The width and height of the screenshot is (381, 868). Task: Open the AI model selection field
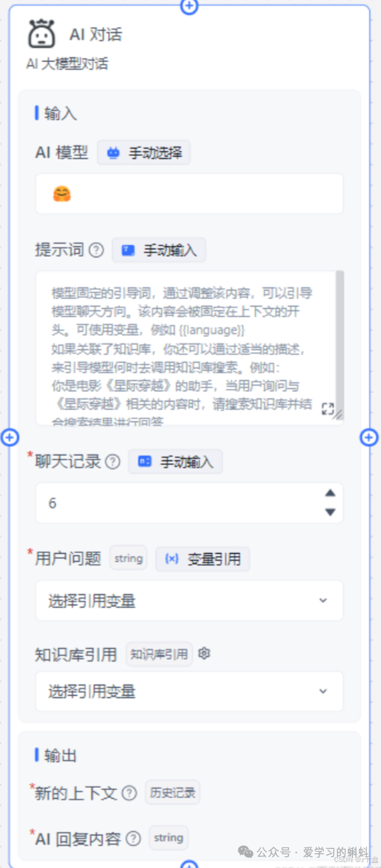[x=189, y=193]
